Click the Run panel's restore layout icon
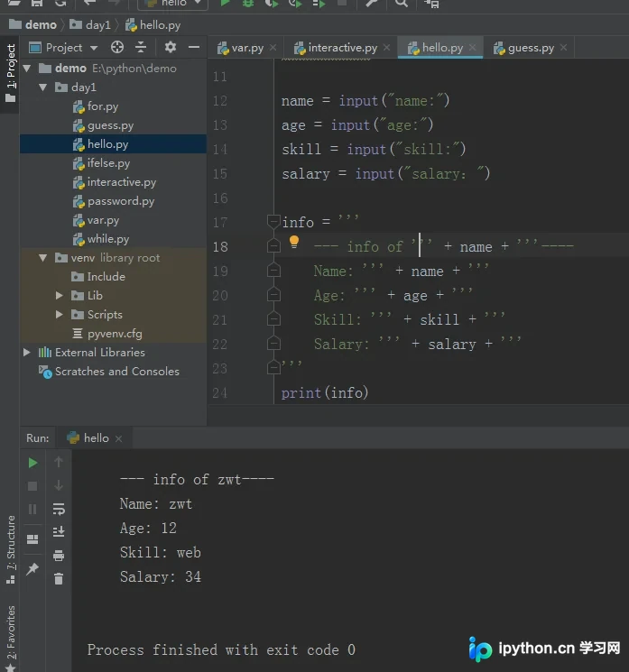 pyautogui.click(x=32, y=539)
